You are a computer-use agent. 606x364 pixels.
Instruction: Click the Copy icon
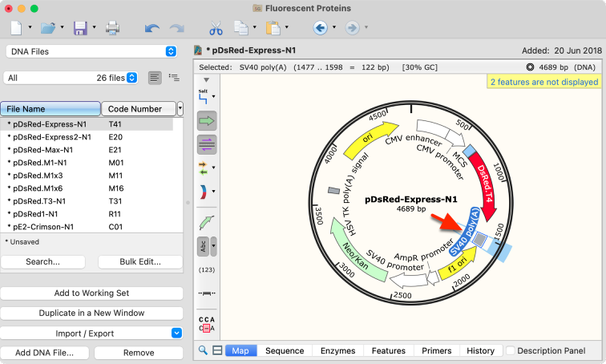click(x=241, y=28)
